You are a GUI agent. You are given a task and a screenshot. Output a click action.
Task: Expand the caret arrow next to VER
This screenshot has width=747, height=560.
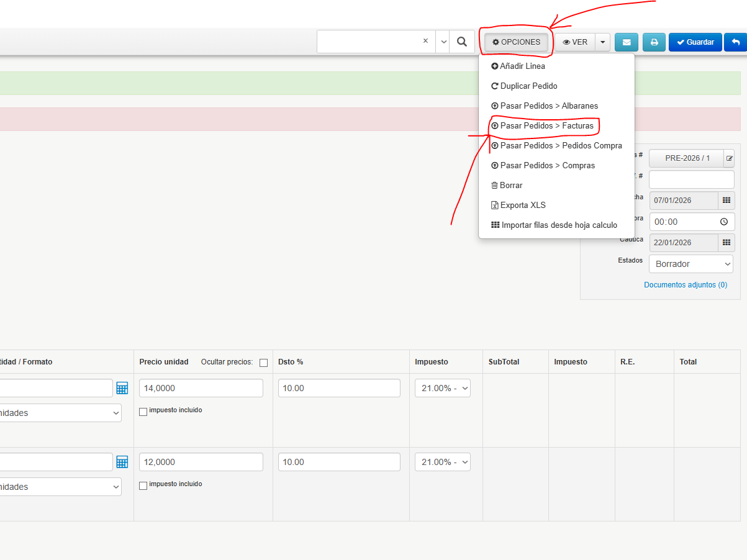pos(602,42)
